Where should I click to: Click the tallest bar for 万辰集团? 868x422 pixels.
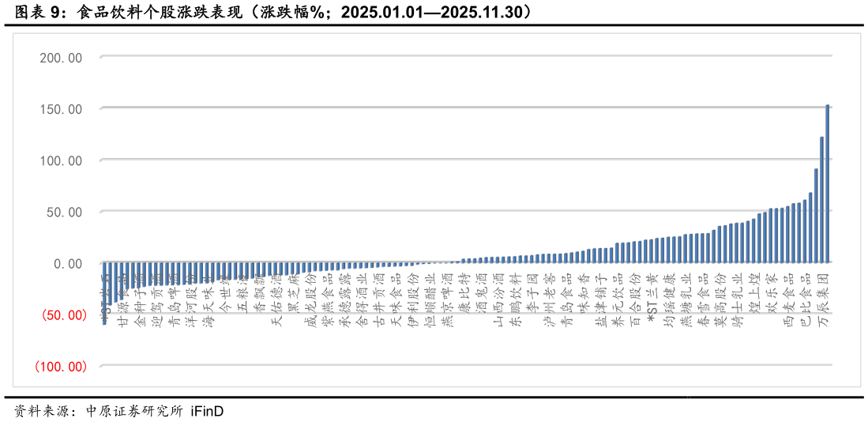click(828, 184)
